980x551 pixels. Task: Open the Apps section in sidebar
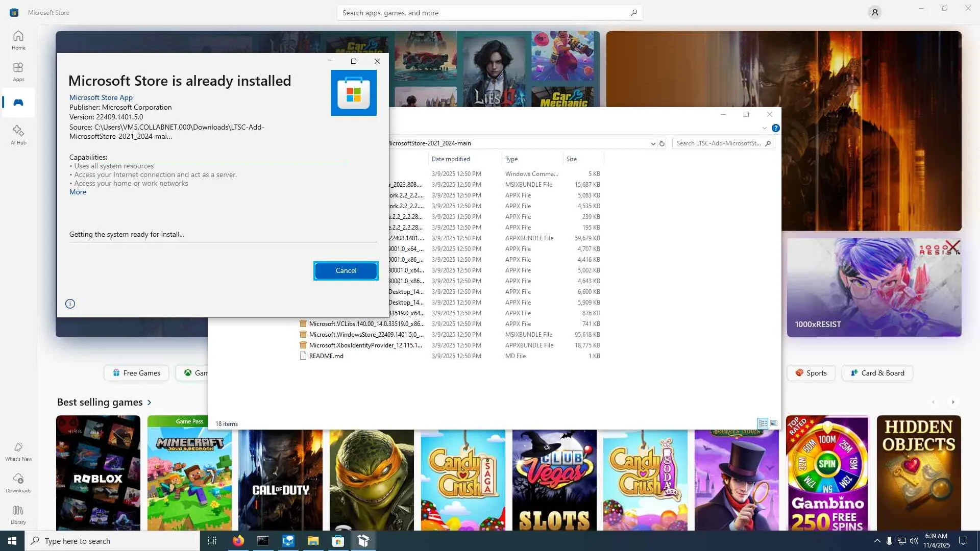pos(18,72)
